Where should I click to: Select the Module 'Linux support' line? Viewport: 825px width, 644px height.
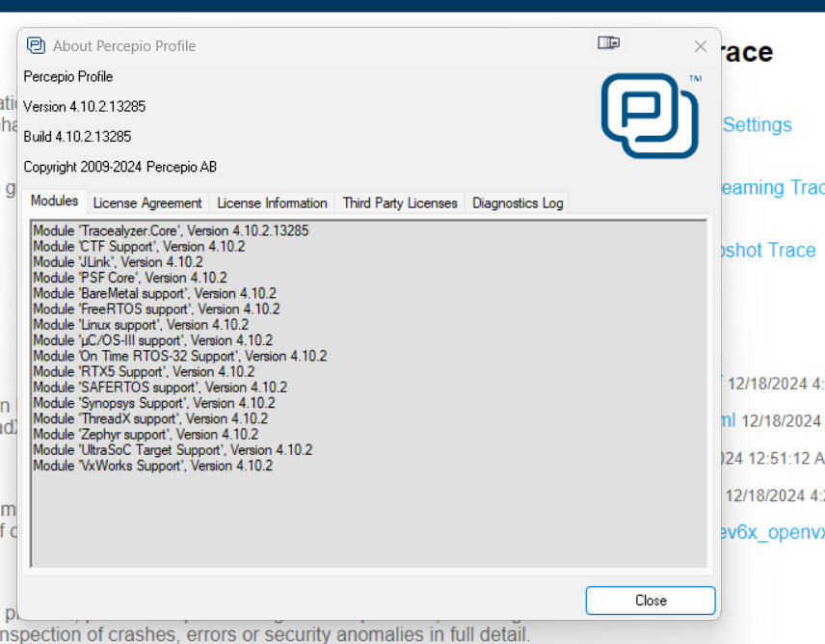pos(141,325)
